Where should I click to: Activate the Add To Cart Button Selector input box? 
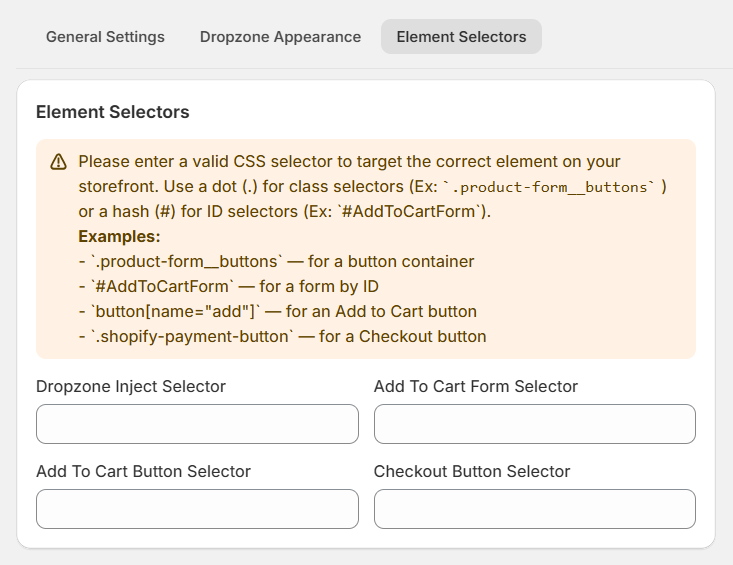197,509
